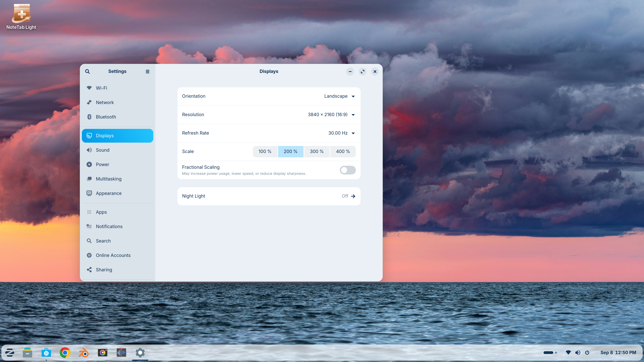Click the Settings gear taskbar icon
The image size is (644, 362).
[140, 352]
